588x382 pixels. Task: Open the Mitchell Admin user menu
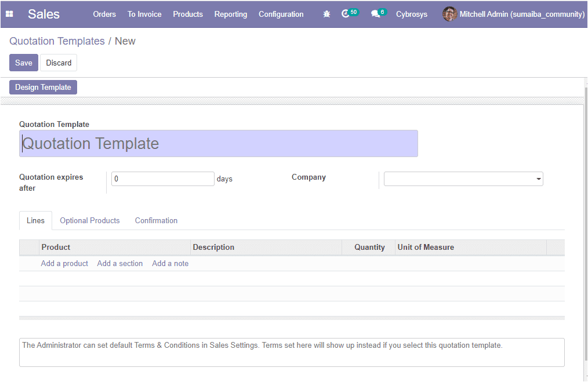pyautogui.click(x=513, y=14)
